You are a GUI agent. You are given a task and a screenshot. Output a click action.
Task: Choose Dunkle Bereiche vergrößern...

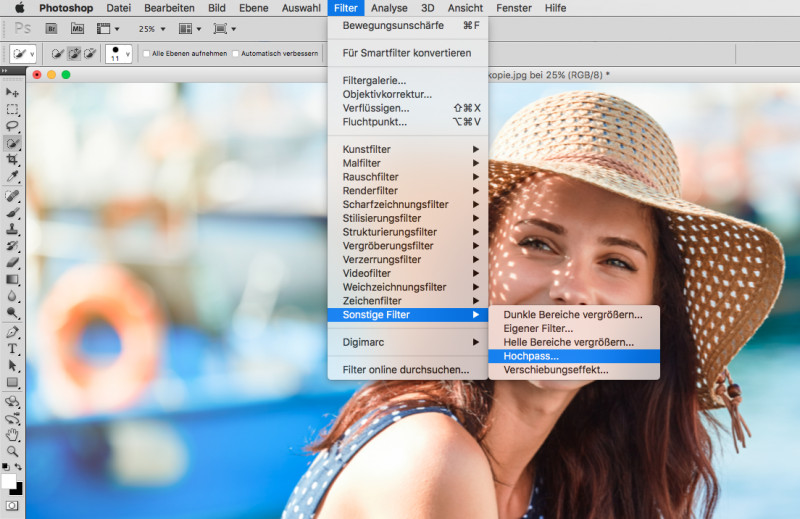click(x=574, y=315)
